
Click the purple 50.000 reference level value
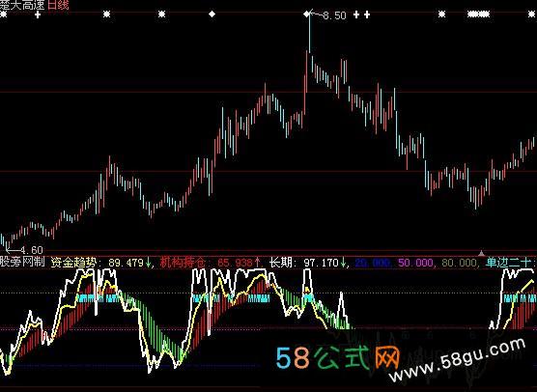[415, 263]
